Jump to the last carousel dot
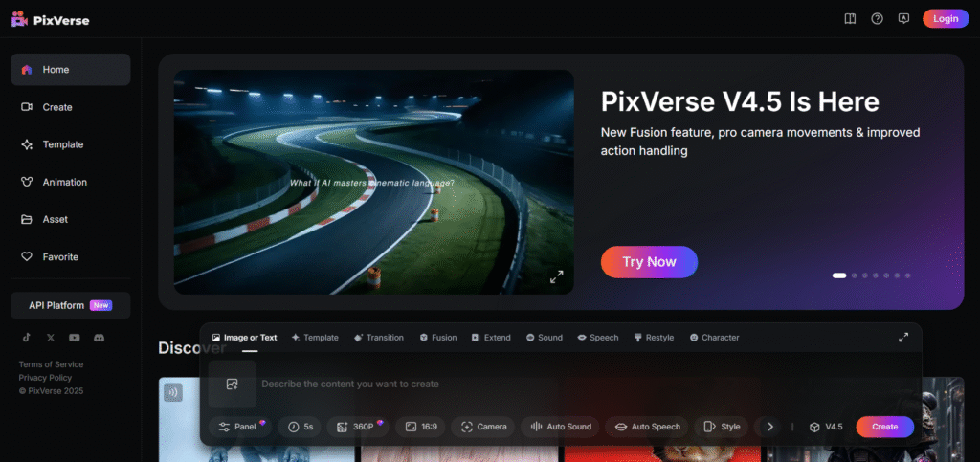 pos(907,275)
